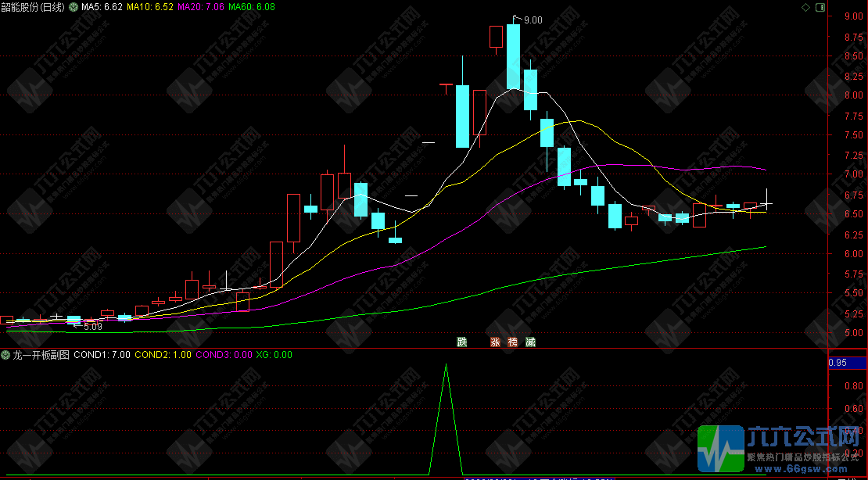
Task: Click the 5.09 low price marker
Action: (92, 326)
